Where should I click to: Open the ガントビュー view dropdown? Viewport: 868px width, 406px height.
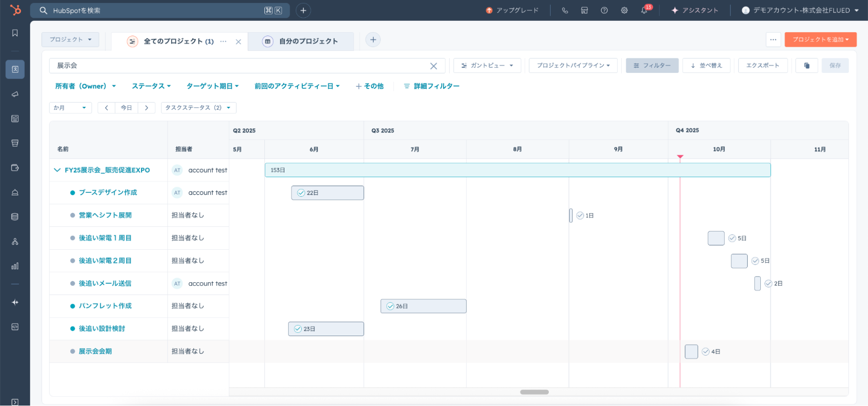(x=487, y=66)
